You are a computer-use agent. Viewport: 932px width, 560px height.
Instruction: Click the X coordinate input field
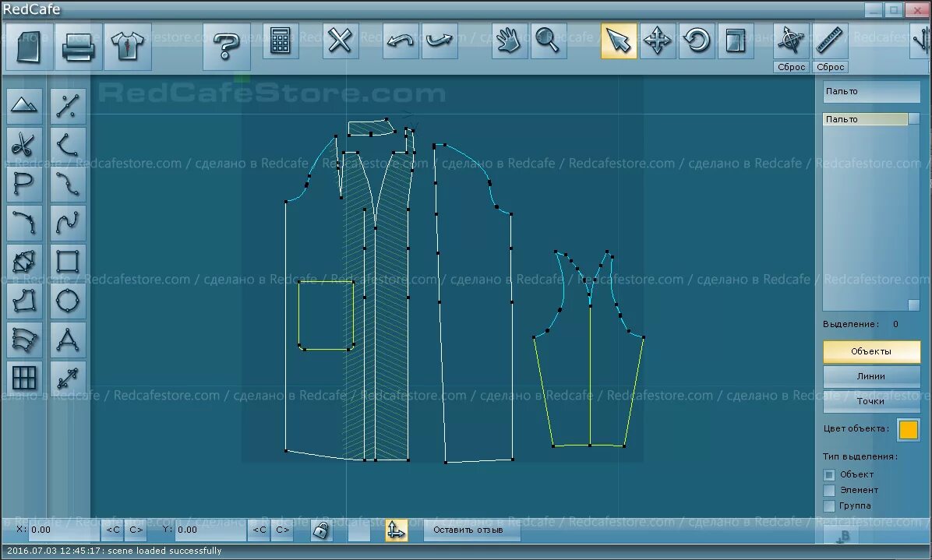pos(64,530)
